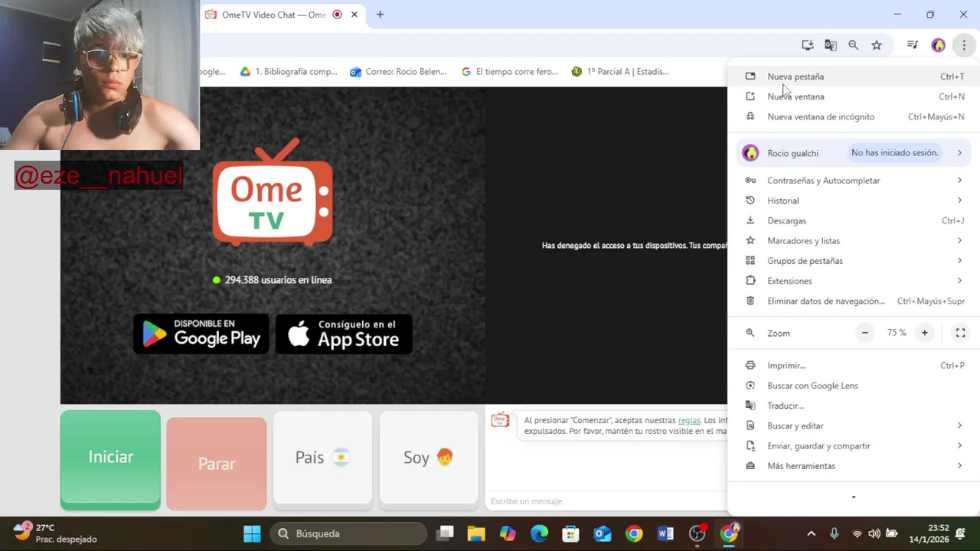Click the taskbar Búsqueda search box
The height and width of the screenshot is (551, 980).
348,533
